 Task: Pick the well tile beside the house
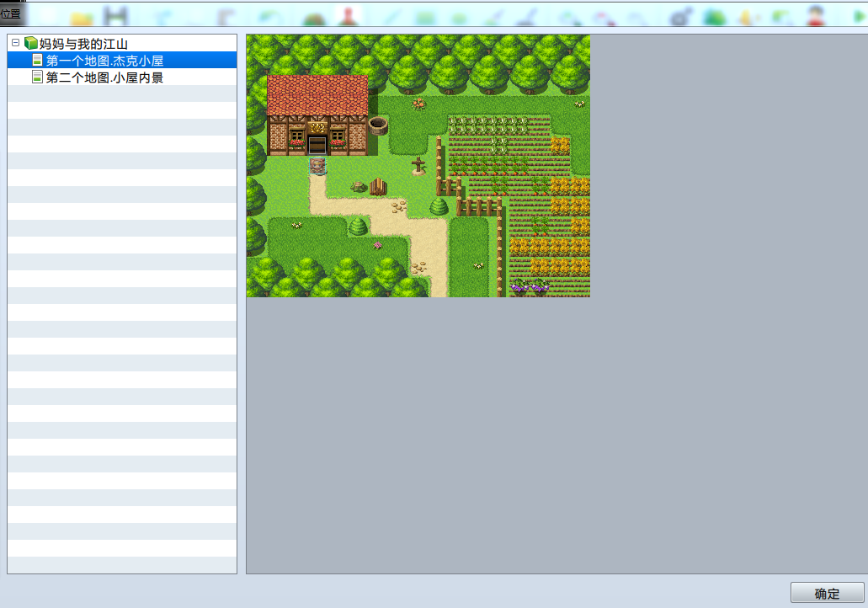[378, 126]
